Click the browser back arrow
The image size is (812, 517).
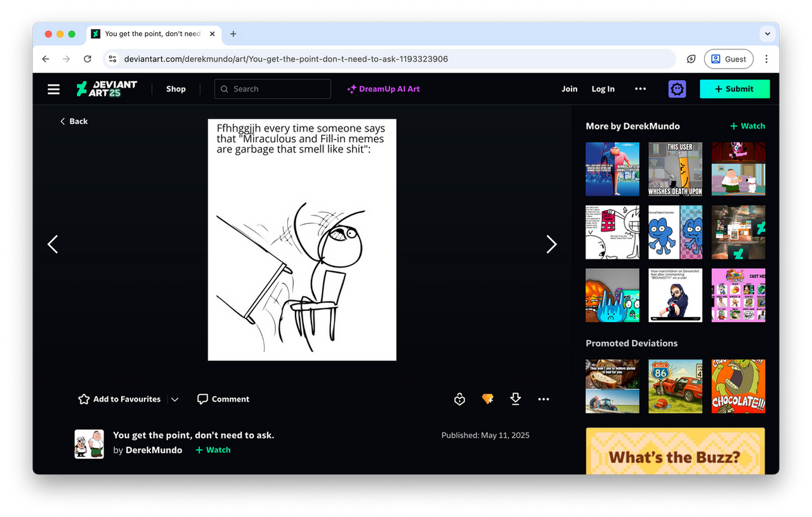click(x=46, y=59)
